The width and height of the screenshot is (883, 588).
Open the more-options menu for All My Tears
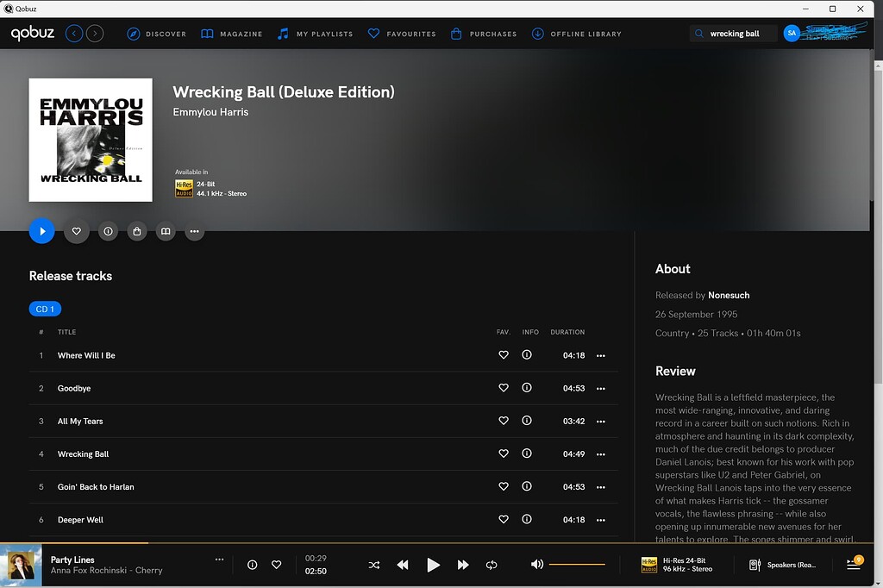click(x=600, y=421)
